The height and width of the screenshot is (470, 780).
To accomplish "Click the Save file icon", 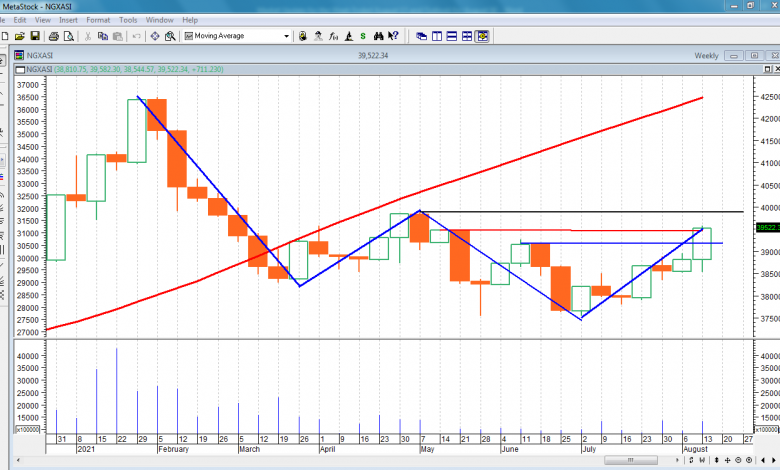I will 35,36.
